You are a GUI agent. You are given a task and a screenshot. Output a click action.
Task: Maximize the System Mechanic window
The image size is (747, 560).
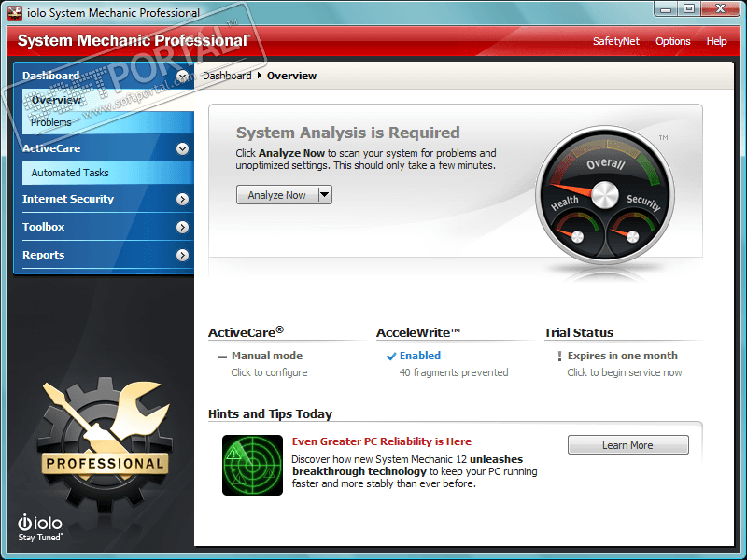coord(689,9)
